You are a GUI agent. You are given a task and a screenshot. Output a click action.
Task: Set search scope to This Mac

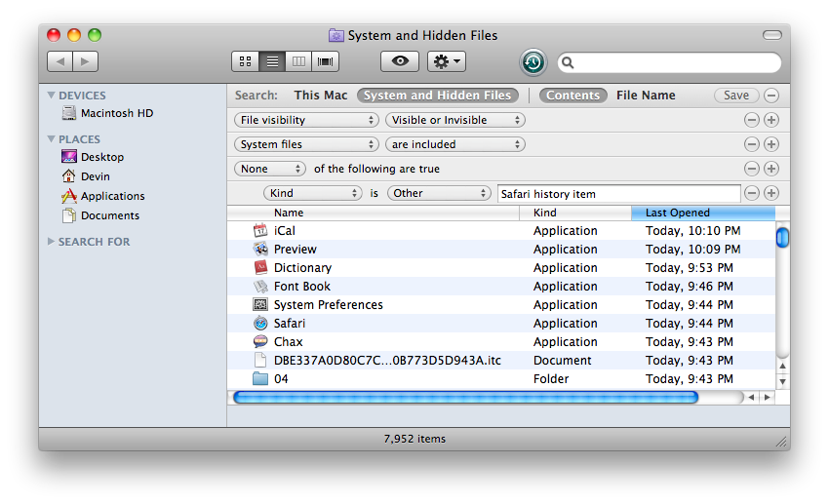click(321, 96)
